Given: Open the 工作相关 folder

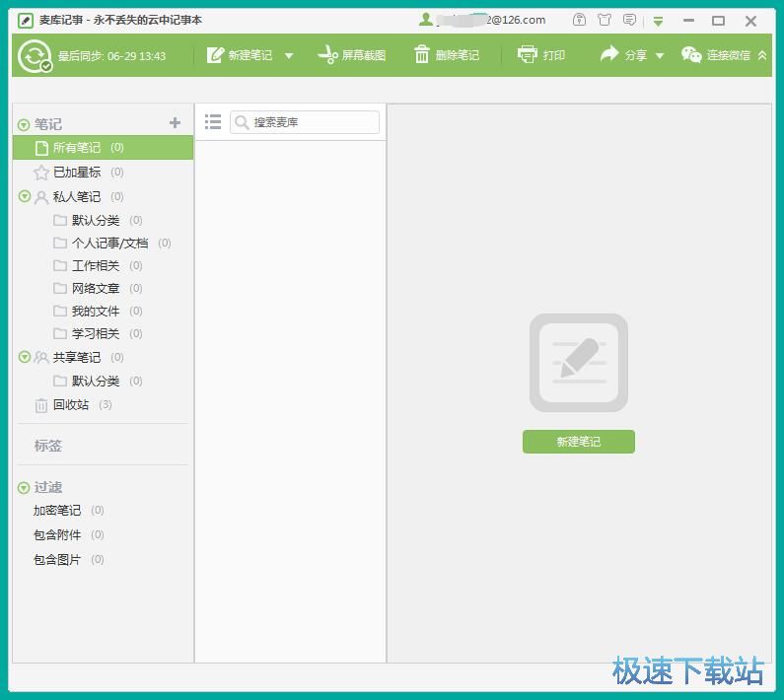Looking at the screenshot, I should pyautogui.click(x=96, y=265).
